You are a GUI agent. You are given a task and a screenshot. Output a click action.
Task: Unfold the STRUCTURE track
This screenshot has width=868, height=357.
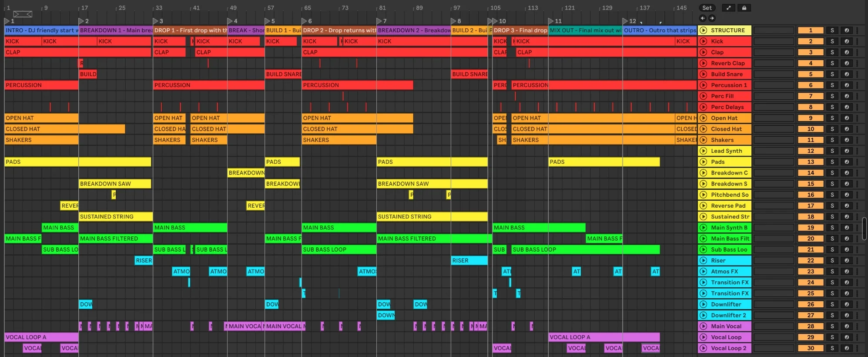tap(704, 30)
